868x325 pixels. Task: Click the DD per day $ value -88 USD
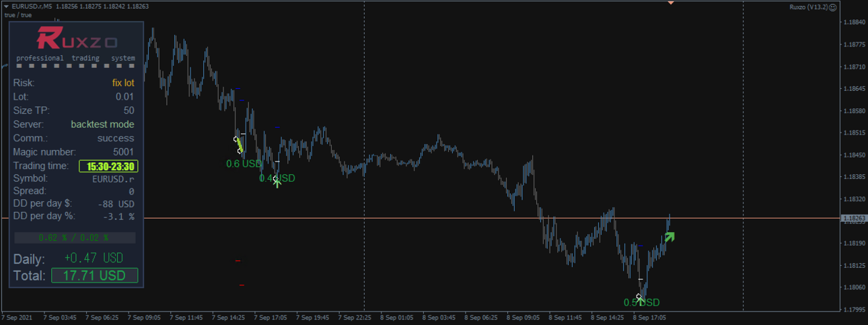point(116,204)
